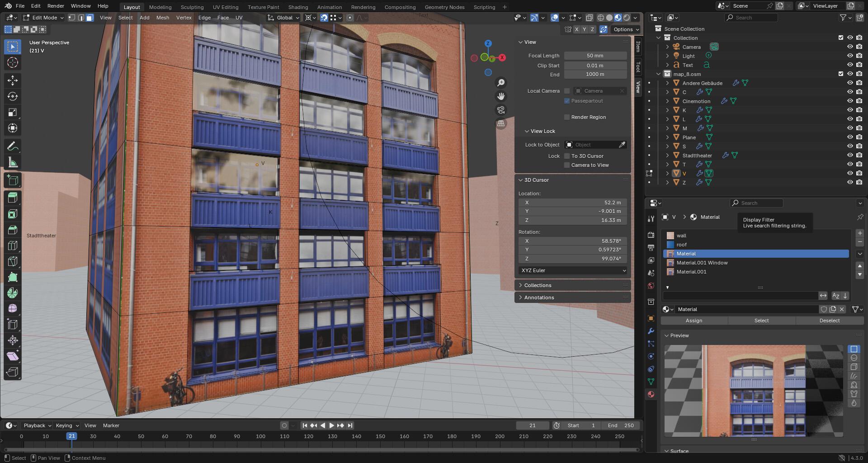
Task: Switch to the UV Editing workspace tab
Action: pos(226,7)
